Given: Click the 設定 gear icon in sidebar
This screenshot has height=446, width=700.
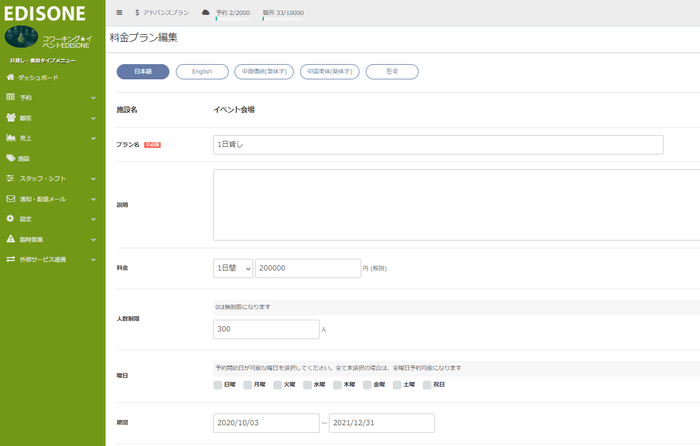Looking at the screenshot, I should 10,219.
